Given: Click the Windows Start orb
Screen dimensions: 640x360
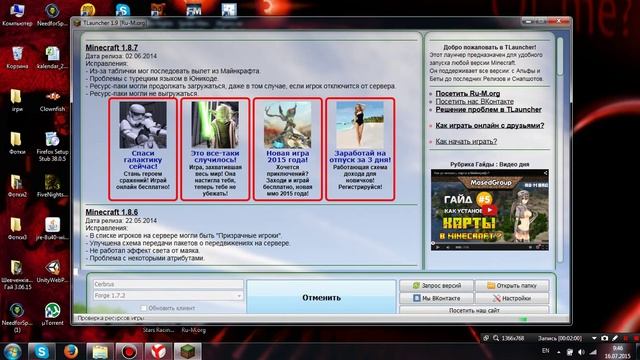Looking at the screenshot, I should [13, 351].
